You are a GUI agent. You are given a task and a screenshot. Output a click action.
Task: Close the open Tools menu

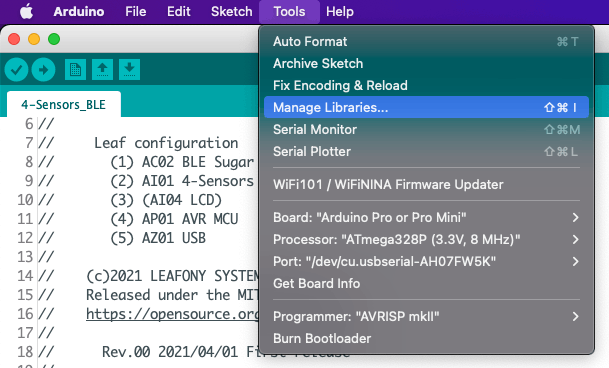pos(289,12)
